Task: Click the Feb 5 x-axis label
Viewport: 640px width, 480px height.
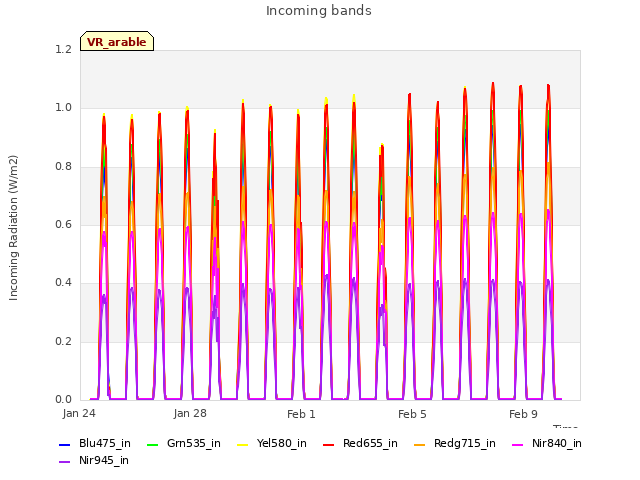Action: 412,414
